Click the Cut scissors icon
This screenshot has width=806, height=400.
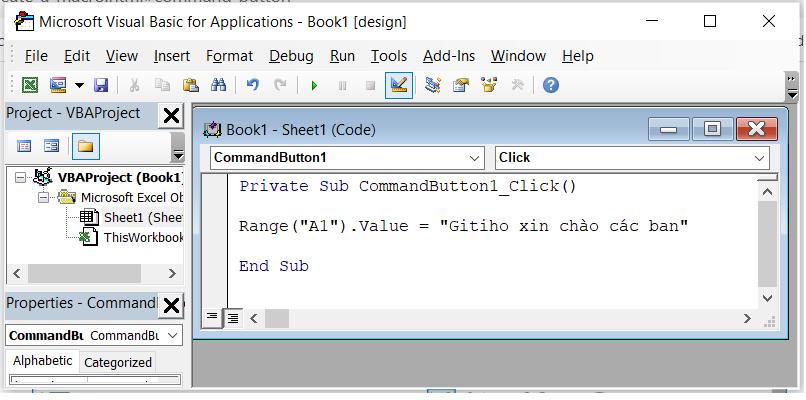click(x=134, y=85)
